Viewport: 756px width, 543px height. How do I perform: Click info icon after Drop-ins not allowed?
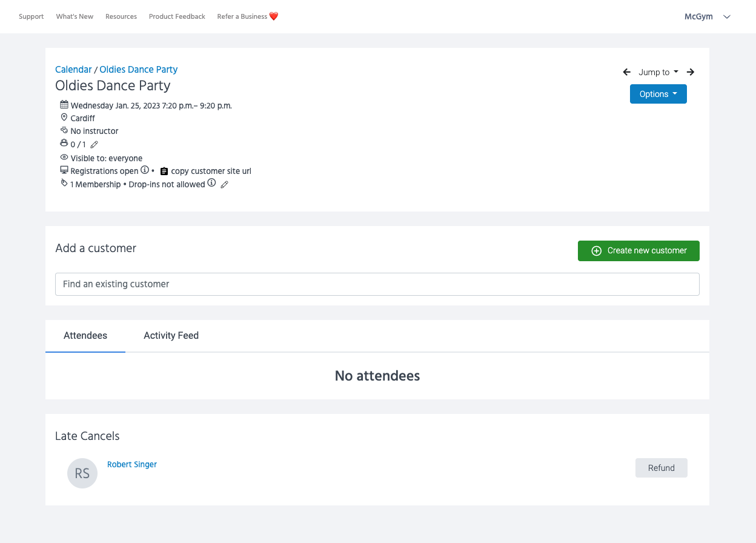(211, 183)
